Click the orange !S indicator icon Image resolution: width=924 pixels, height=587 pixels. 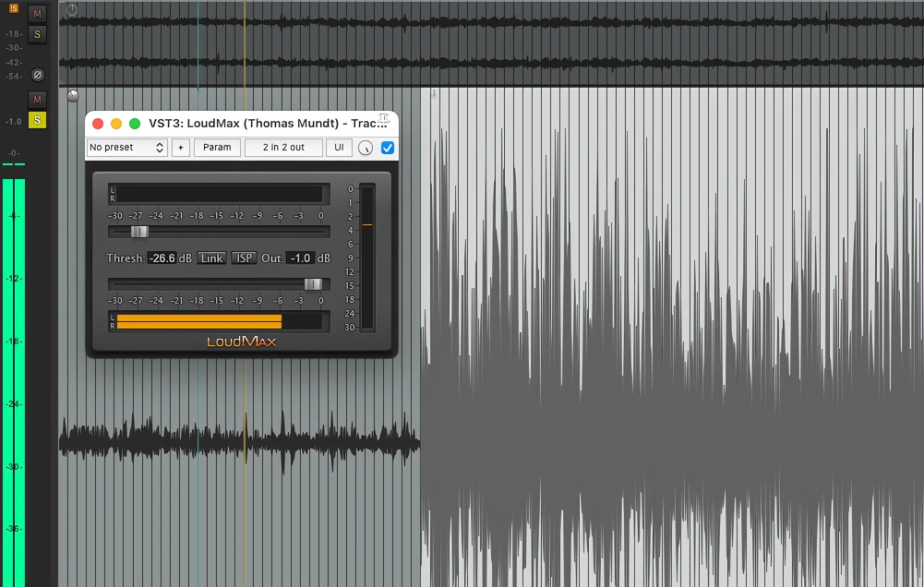pyautogui.click(x=14, y=8)
